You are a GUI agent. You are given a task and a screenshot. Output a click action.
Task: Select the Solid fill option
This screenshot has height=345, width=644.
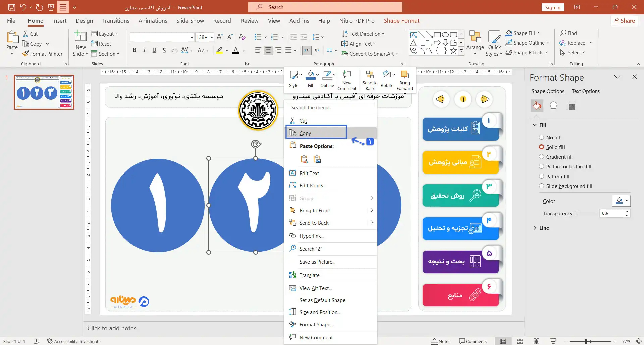(x=541, y=147)
